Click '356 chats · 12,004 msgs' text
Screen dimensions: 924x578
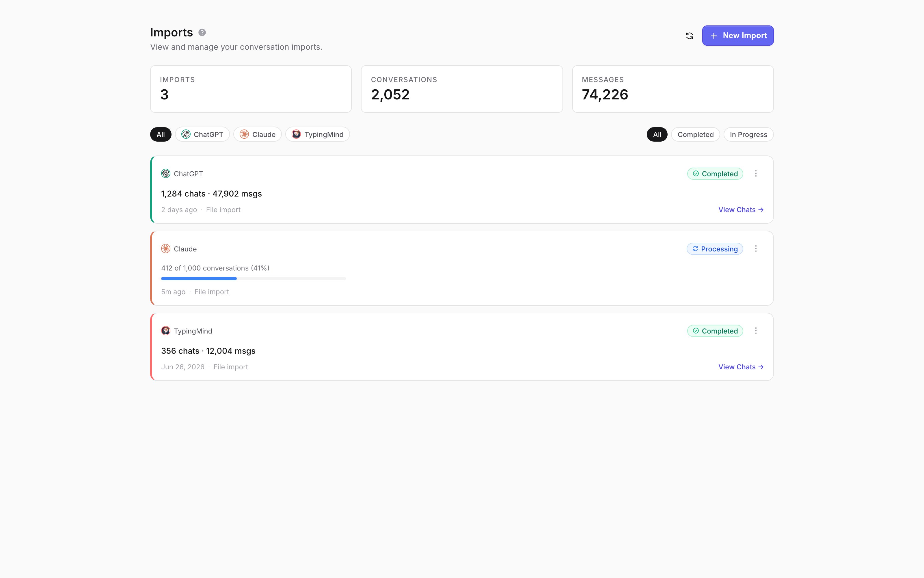click(x=208, y=351)
